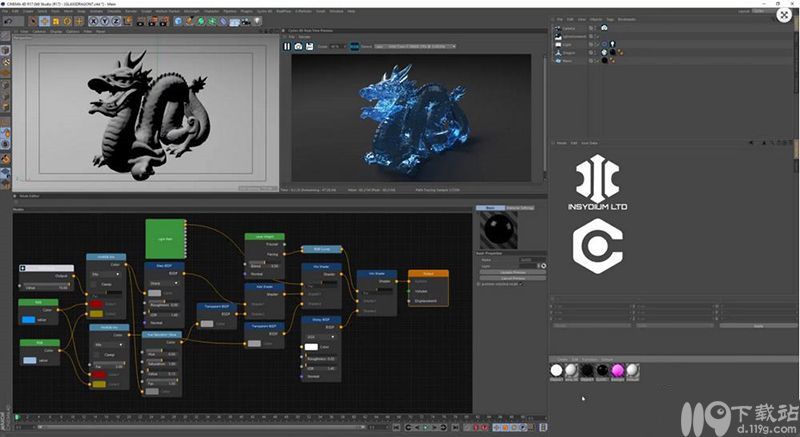Click the red Record Active Objects button
This screenshot has height=437, width=800.
pyautogui.click(x=476, y=427)
